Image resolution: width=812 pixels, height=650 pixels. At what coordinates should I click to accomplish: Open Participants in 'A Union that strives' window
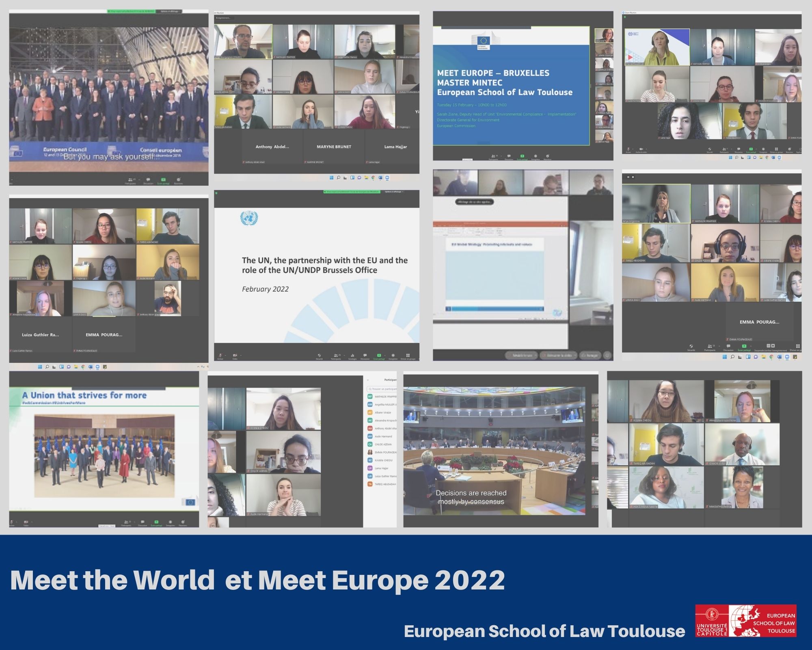[x=126, y=522]
